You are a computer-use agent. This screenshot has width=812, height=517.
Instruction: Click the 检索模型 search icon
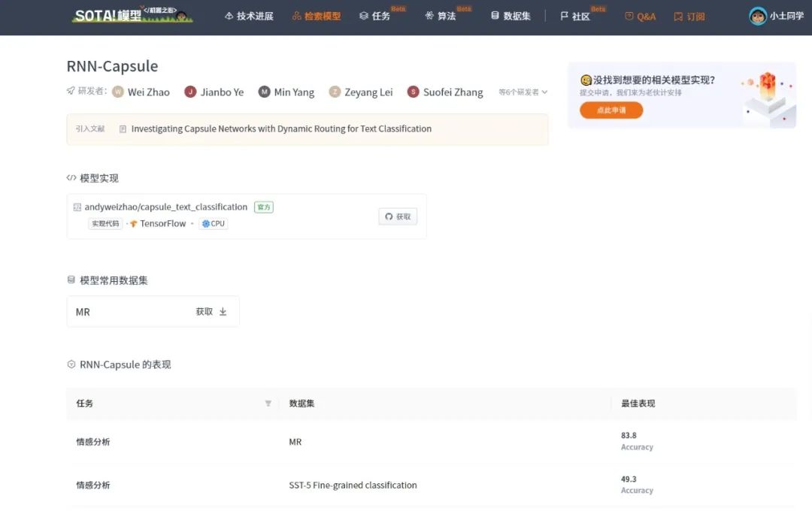point(295,15)
